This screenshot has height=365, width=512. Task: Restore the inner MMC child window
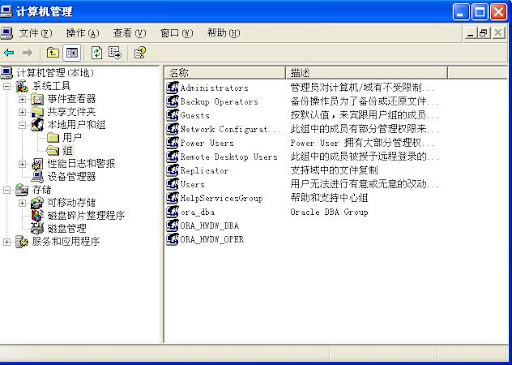[x=484, y=33]
